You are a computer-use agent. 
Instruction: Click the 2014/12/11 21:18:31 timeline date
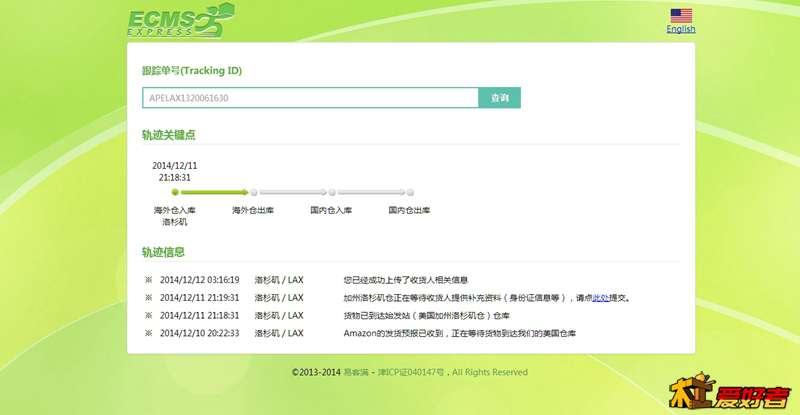174,172
